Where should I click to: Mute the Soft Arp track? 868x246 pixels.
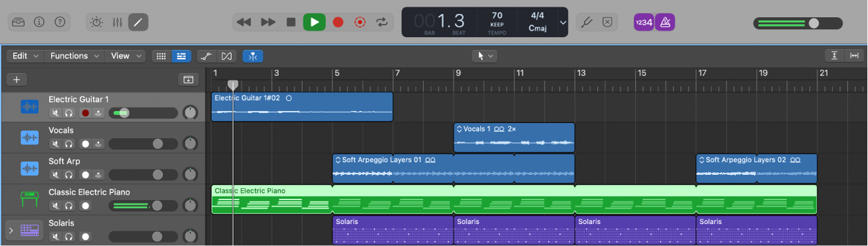(56, 175)
